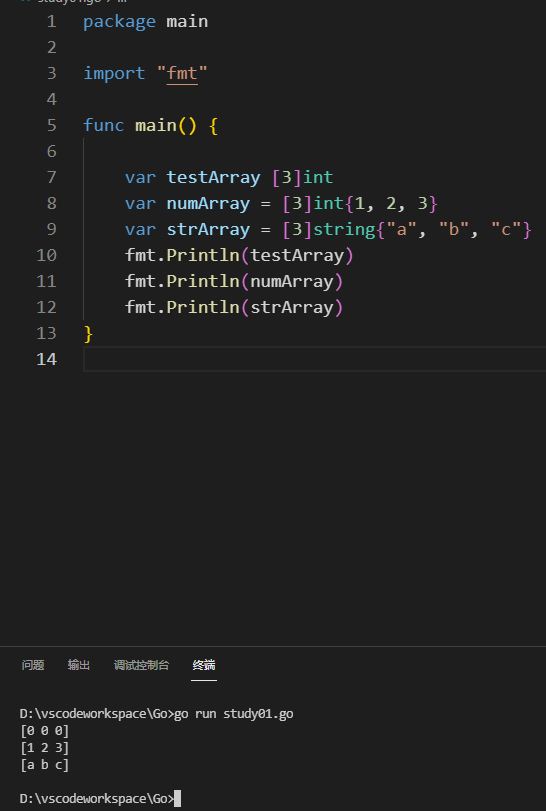Viewport: 546px width, 811px height.
Task: Open the 终端 panel tab
Action: [x=204, y=665]
